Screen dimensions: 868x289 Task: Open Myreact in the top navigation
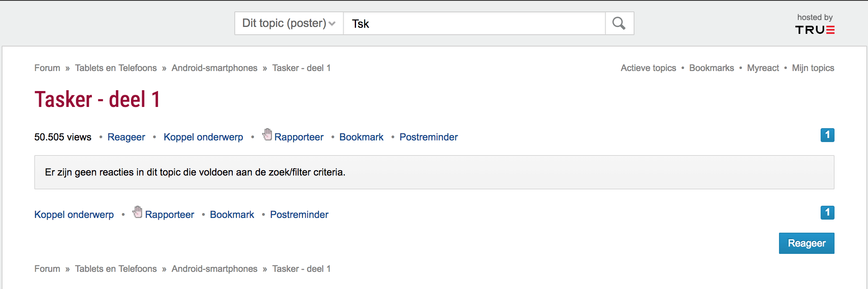pyautogui.click(x=763, y=68)
